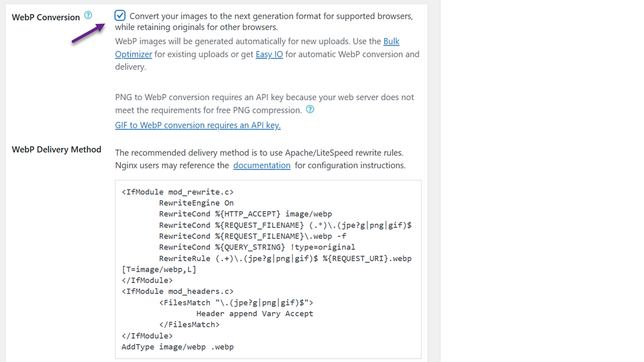Click the '<IfModule mod_headers.c>' line
644x362 pixels.
pos(177,292)
